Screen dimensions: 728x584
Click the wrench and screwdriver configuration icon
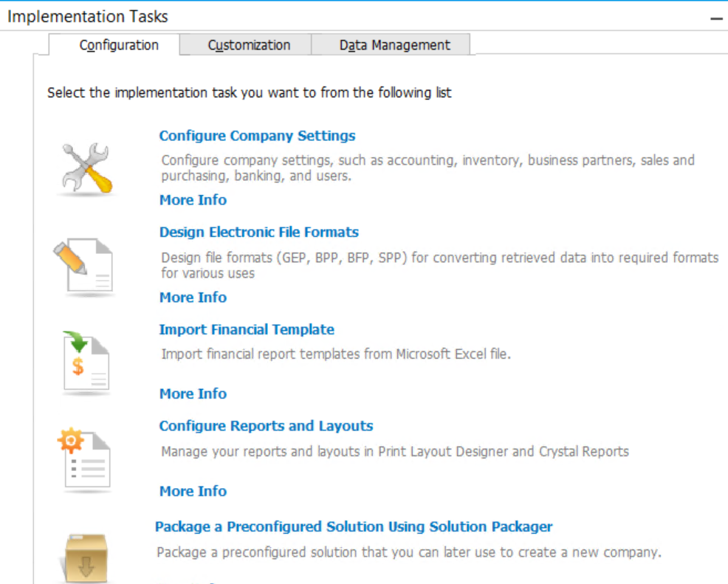85,168
